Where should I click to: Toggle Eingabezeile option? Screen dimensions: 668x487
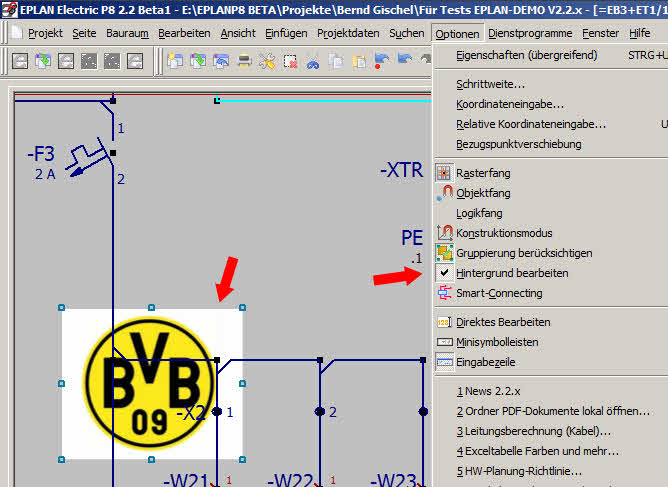pyautogui.click(x=486, y=362)
